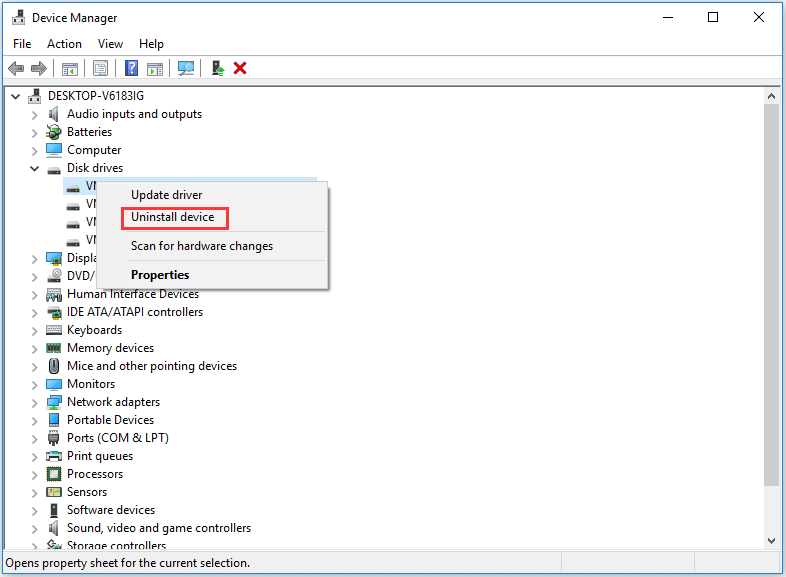Open the Action menu
Image resolution: width=786 pixels, height=577 pixels.
[64, 44]
